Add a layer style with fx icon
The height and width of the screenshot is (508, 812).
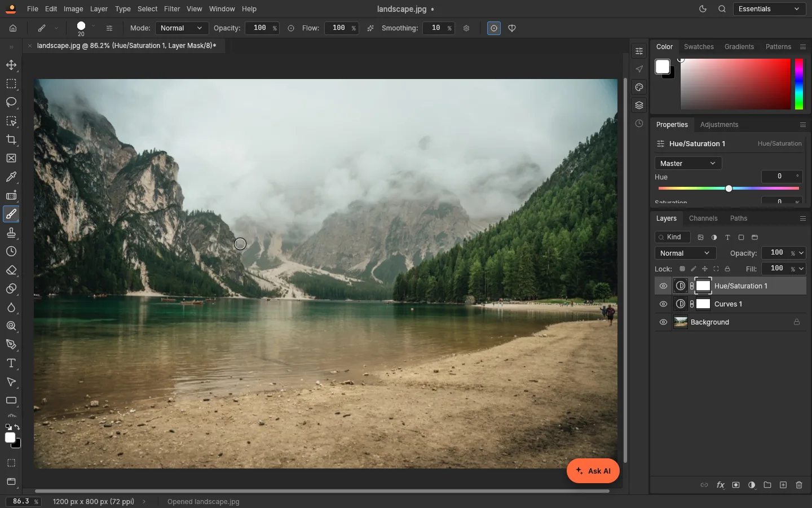pos(720,485)
